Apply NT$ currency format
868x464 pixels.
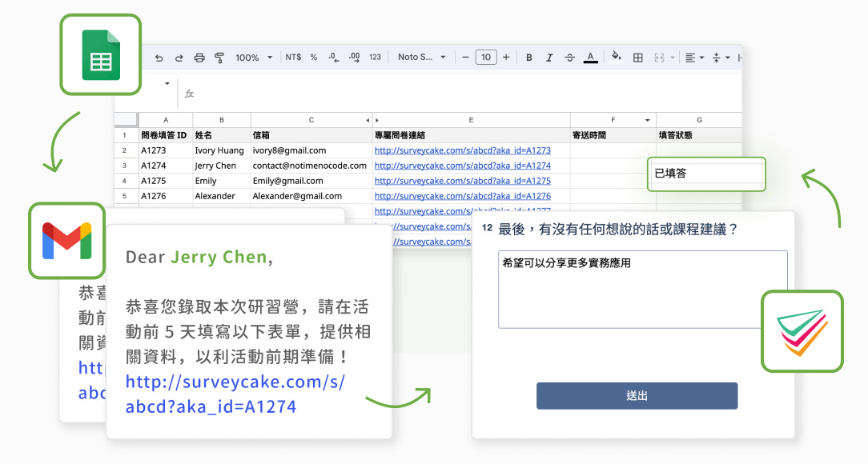point(293,57)
